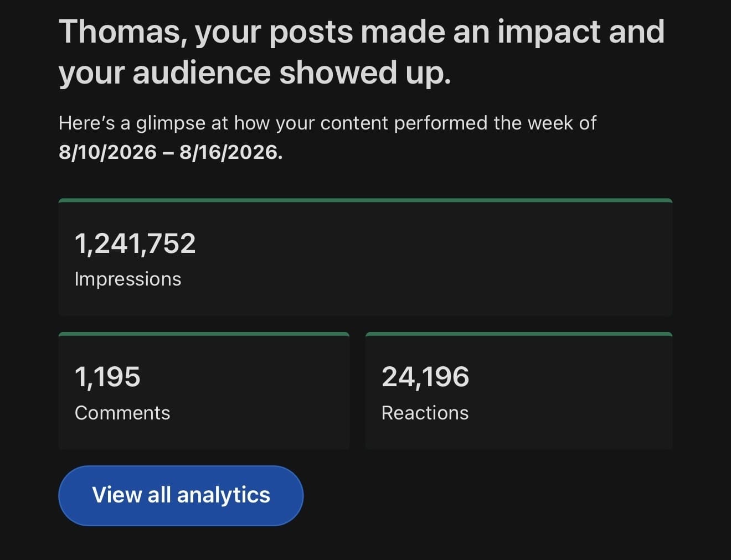Image resolution: width=731 pixels, height=560 pixels.
Task: Open the Comments stats card
Action: coord(204,391)
